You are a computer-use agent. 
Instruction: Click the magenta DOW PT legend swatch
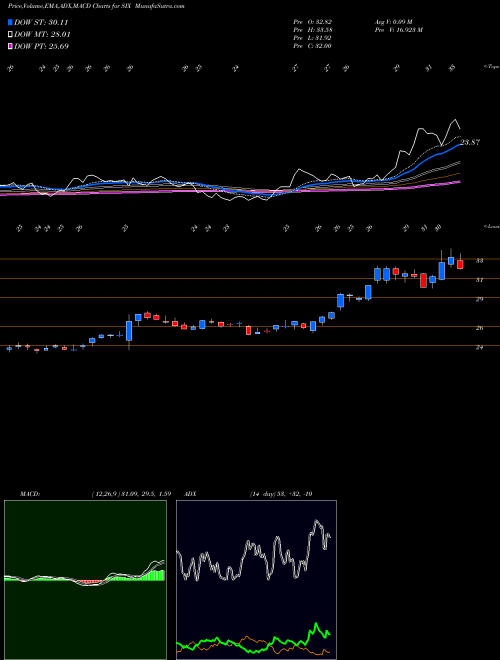10,46
